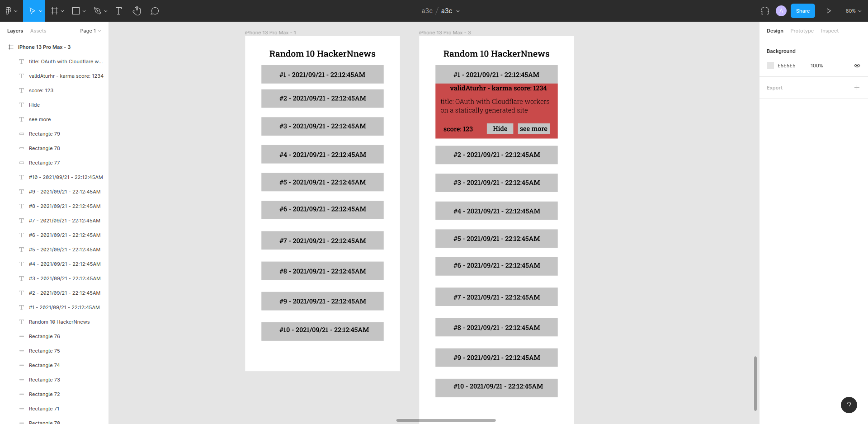Click the Present play icon
This screenshot has width=868, height=424.
(x=829, y=11)
